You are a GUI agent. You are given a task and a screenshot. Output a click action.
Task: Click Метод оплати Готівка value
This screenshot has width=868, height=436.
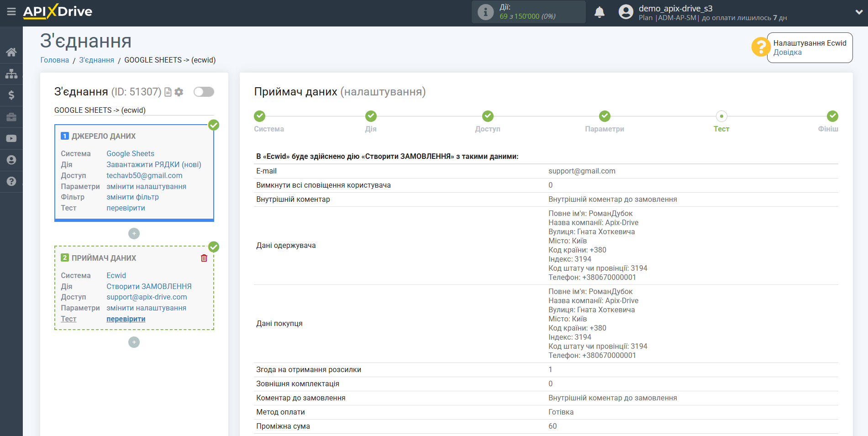(x=561, y=412)
